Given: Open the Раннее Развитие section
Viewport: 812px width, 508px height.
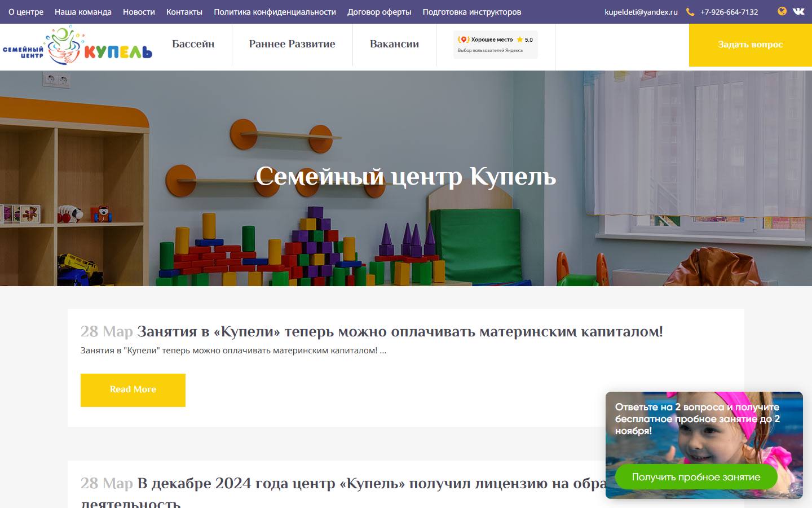Looking at the screenshot, I should [x=292, y=44].
